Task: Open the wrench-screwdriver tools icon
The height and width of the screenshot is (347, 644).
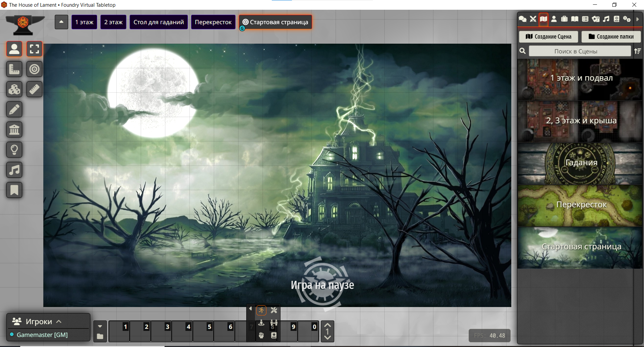Action: (274, 310)
